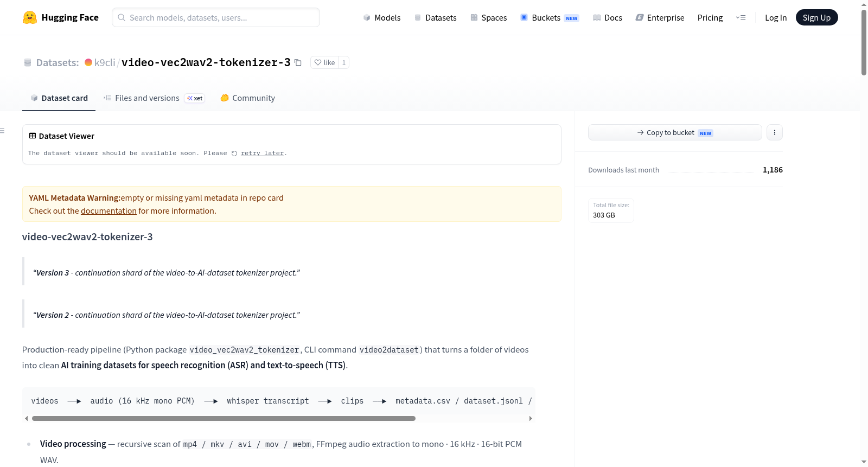Click the code block scroll-left arrow
The image size is (868, 467).
(x=26, y=419)
